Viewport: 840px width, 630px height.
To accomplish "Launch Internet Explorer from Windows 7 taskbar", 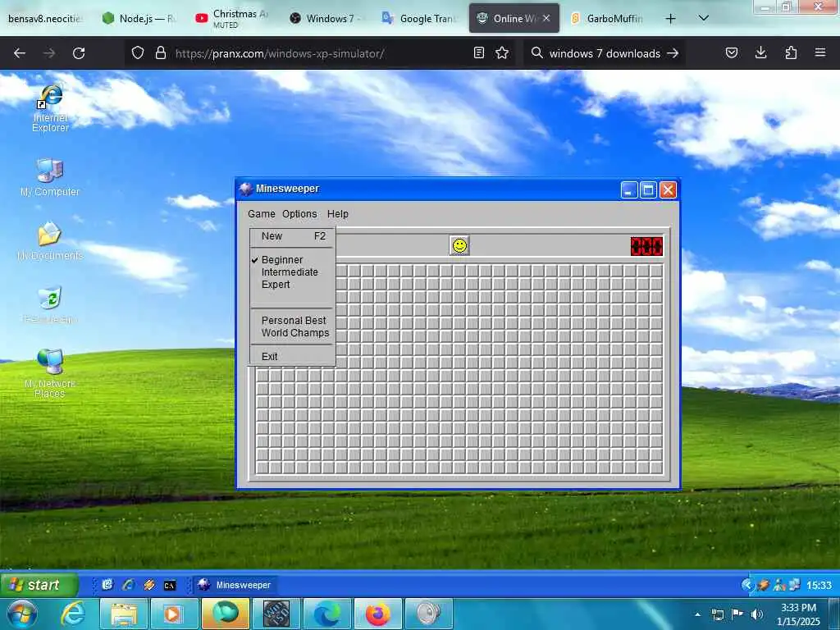I will click(73, 614).
